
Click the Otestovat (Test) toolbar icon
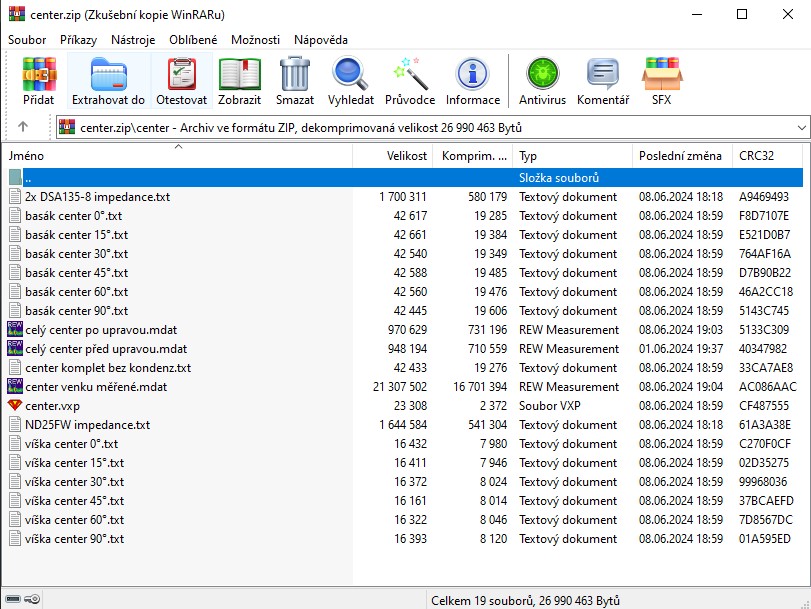tap(182, 74)
